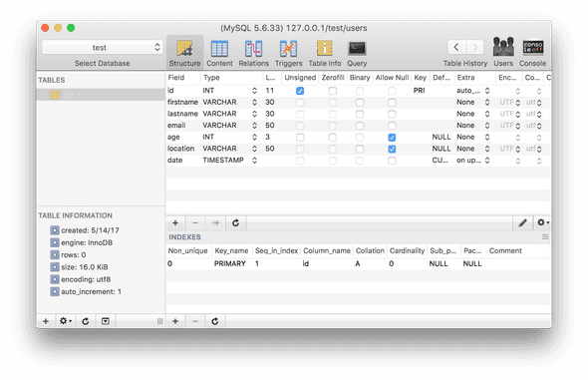Disable Allow Null for the age field
Viewport: 588px width, 380px height.
[392, 138]
